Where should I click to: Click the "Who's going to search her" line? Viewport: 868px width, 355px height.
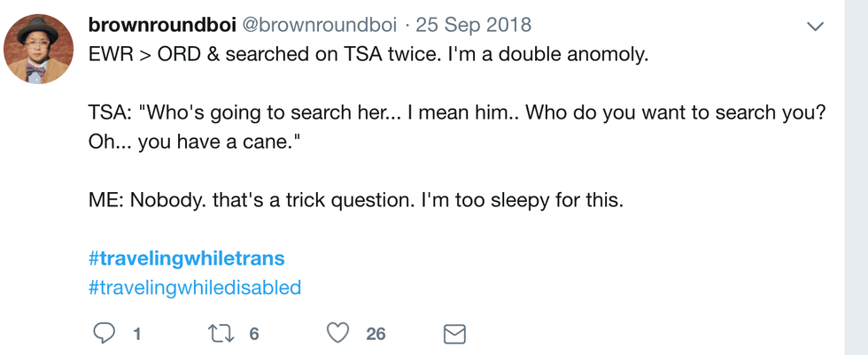pos(266,113)
